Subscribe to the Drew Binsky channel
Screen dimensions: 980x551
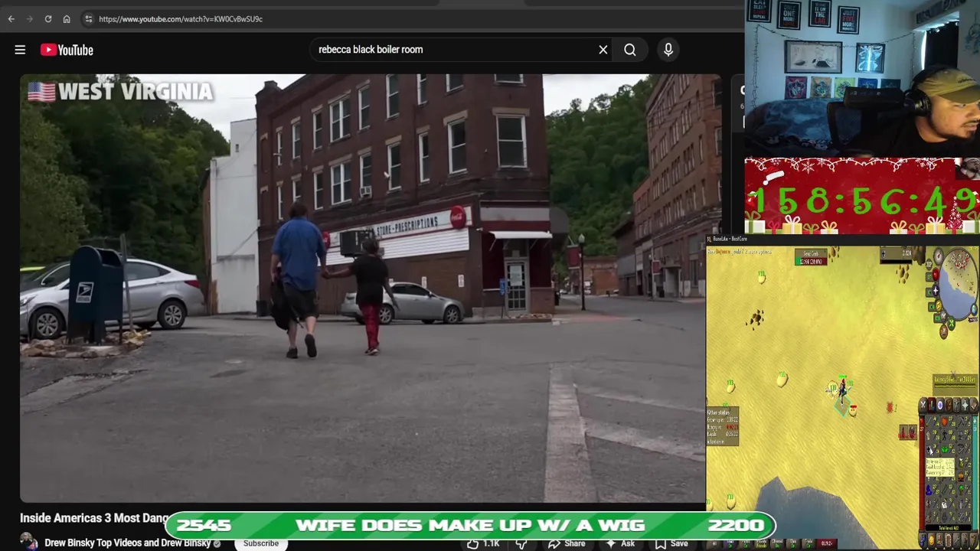tap(261, 543)
